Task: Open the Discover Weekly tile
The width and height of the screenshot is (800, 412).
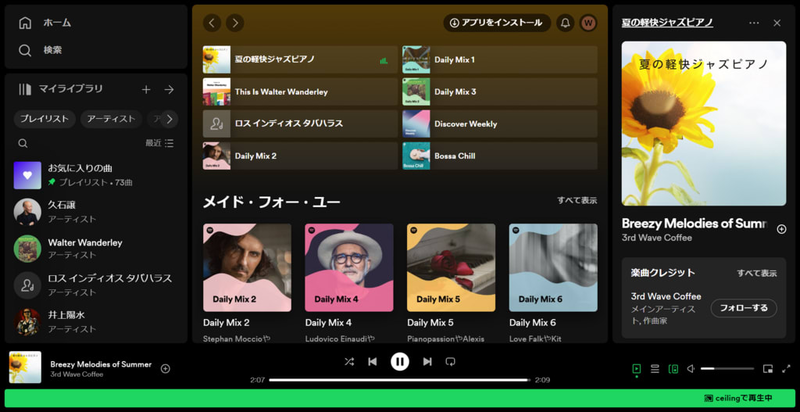Action: coord(500,124)
